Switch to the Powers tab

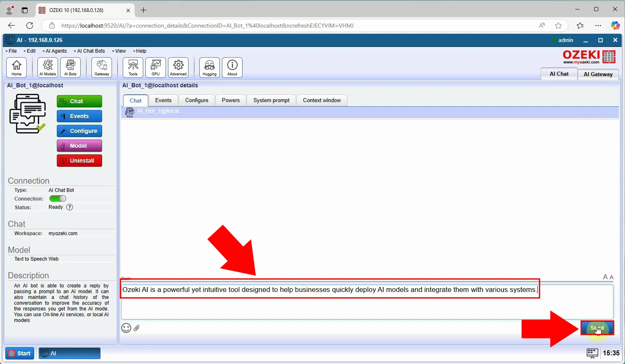231,100
